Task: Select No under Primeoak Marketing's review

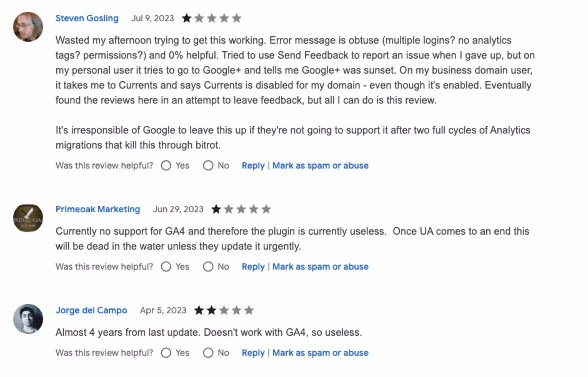Action: pyautogui.click(x=209, y=267)
